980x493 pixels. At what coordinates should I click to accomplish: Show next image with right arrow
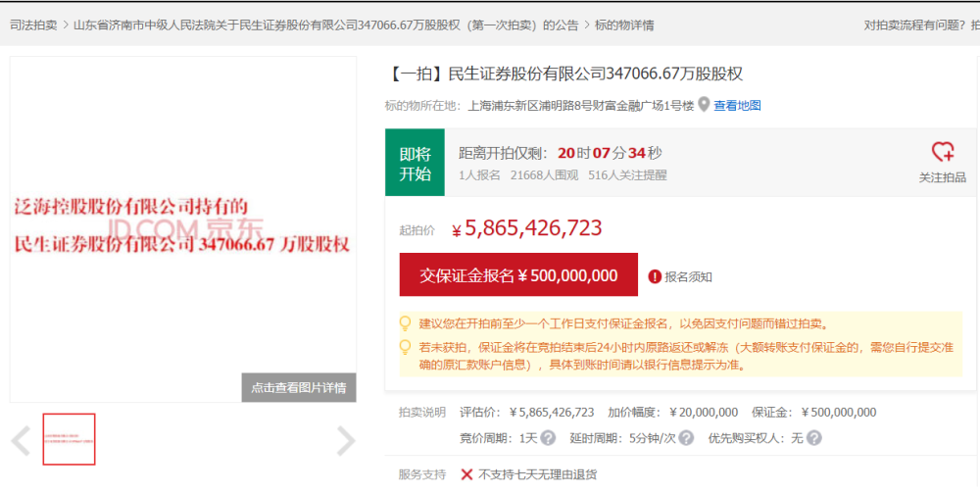346,440
